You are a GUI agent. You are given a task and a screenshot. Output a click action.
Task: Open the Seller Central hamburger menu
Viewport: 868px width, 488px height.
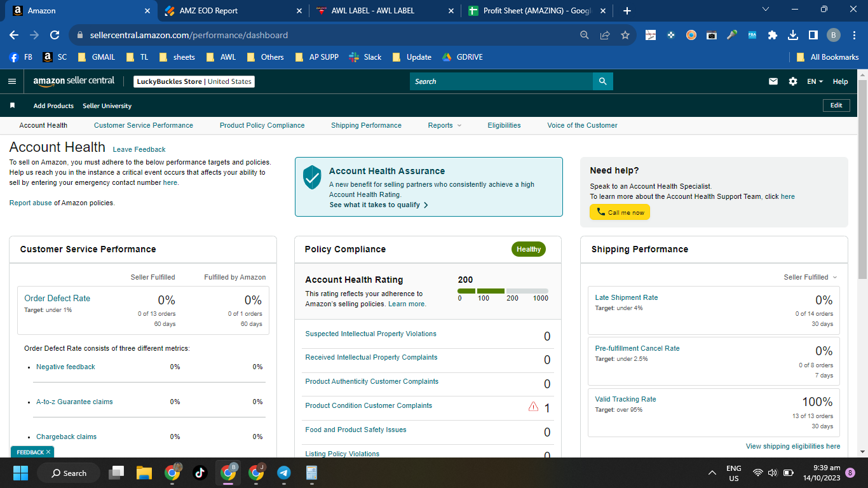(x=11, y=81)
